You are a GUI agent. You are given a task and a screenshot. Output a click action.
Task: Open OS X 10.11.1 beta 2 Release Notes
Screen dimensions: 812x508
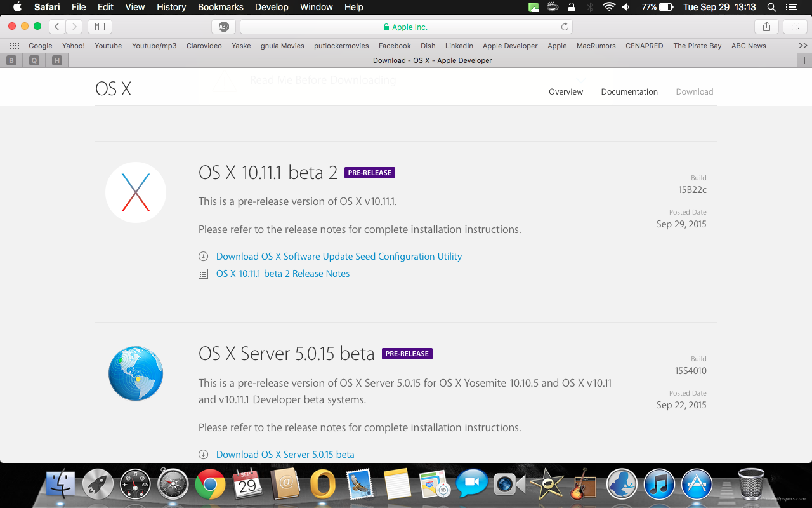[283, 274]
